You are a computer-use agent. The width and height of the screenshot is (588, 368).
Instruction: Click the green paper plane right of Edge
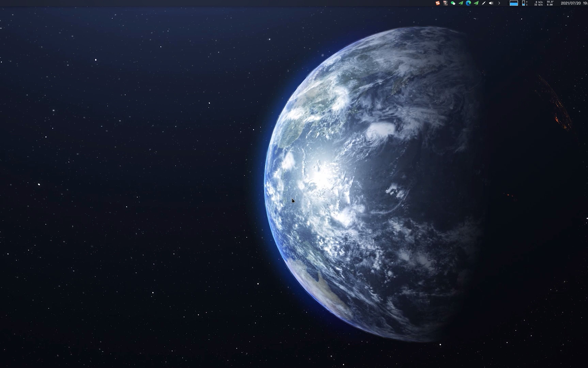476,3
